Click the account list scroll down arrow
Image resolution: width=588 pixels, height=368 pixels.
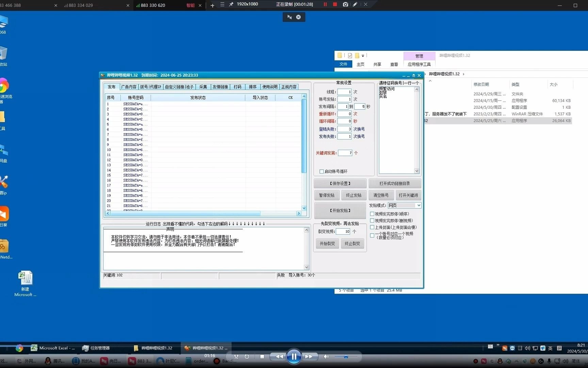coord(304,208)
